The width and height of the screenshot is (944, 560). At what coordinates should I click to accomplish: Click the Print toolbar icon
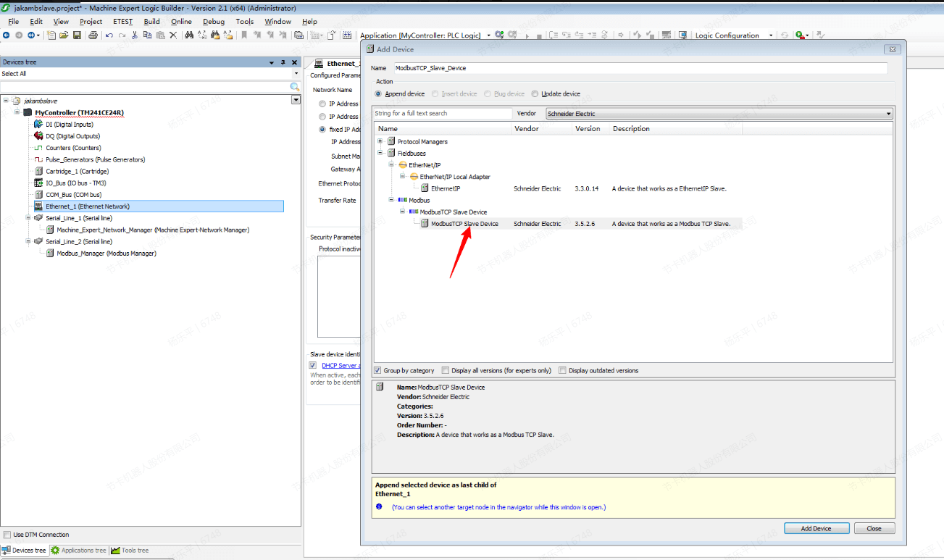pos(93,35)
